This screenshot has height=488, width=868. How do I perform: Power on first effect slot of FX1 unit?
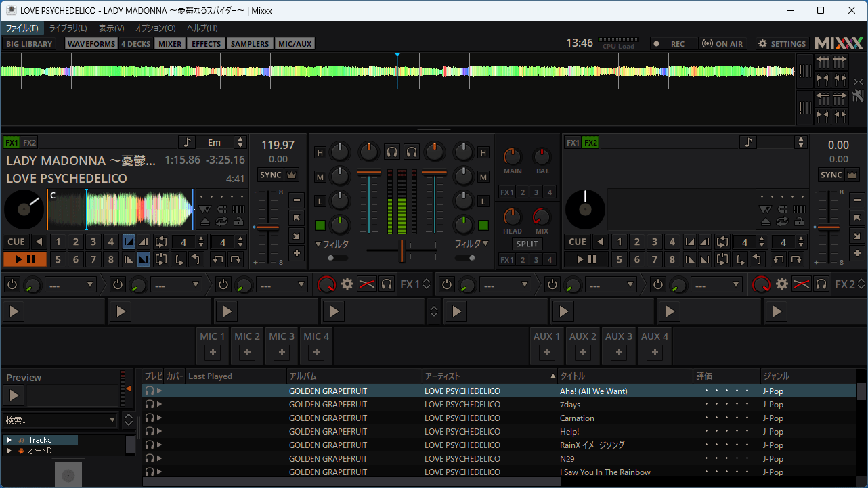coord(12,284)
